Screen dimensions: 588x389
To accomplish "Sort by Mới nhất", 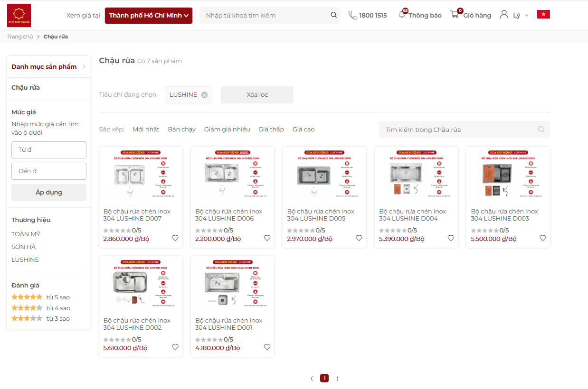I will click(146, 130).
